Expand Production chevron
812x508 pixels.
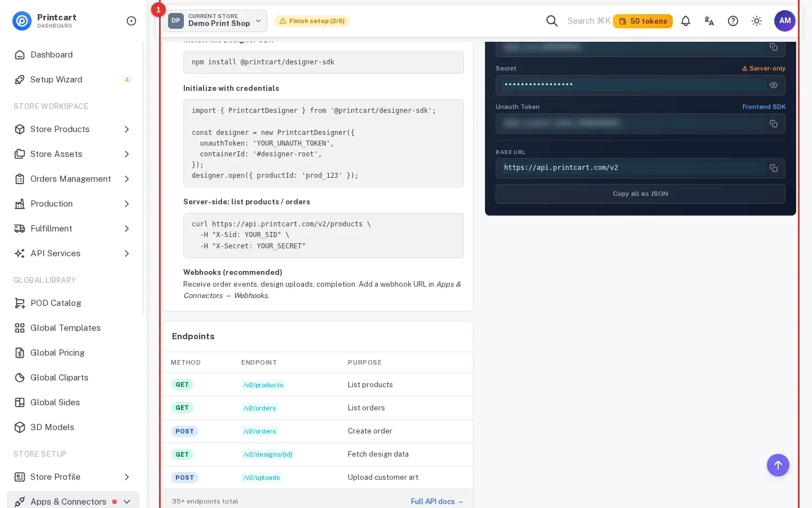click(x=127, y=204)
